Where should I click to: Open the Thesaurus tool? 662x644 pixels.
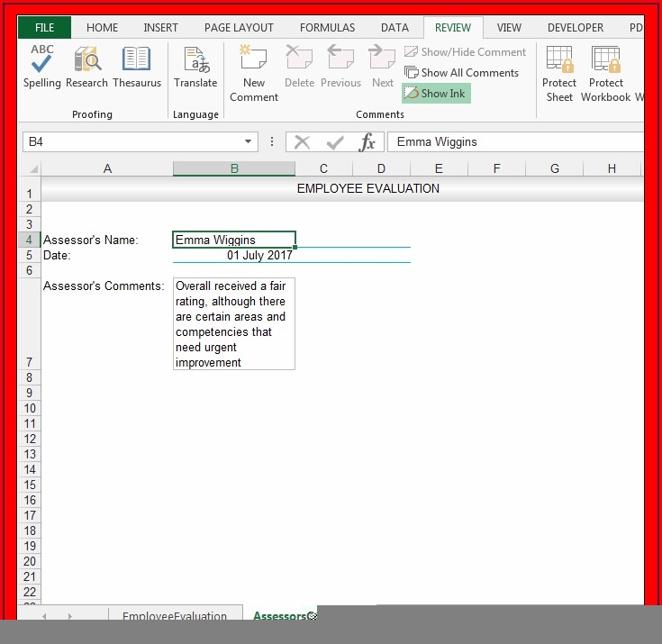click(x=137, y=68)
